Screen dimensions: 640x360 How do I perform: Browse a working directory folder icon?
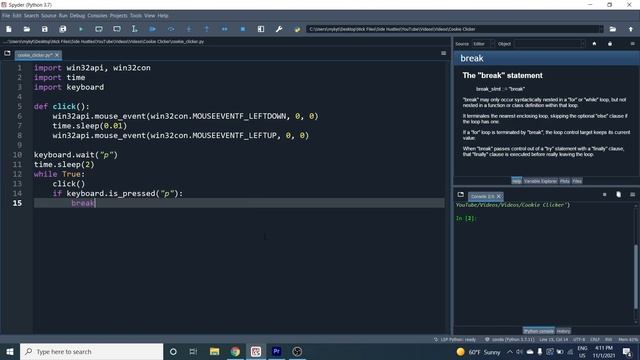pyautogui.click(x=613, y=29)
